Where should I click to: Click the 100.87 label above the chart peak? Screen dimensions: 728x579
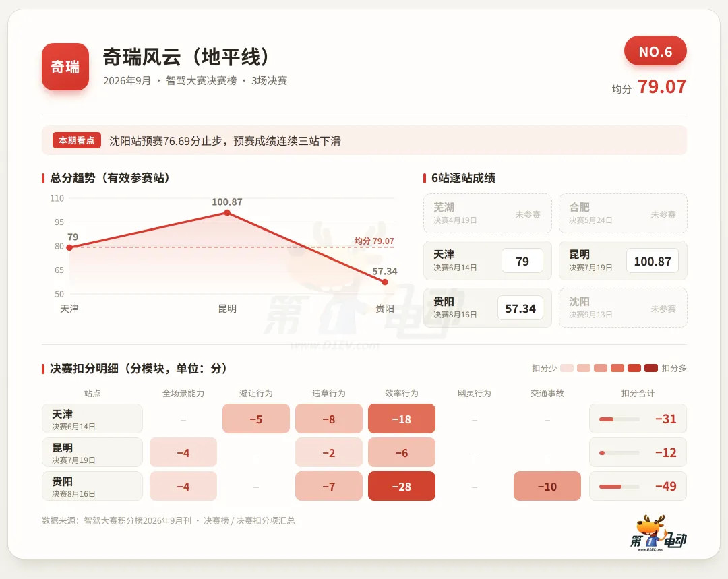coord(227,202)
